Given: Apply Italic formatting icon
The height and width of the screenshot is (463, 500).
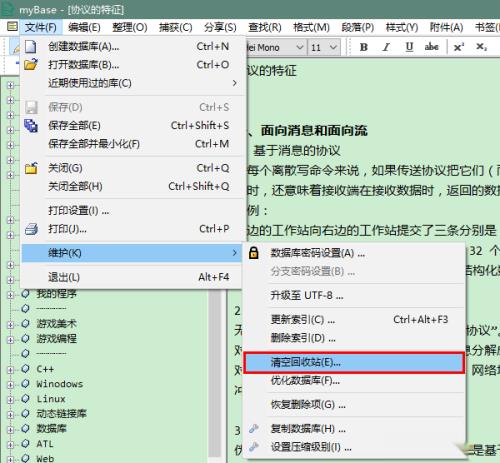Looking at the screenshot, I should (x=386, y=47).
